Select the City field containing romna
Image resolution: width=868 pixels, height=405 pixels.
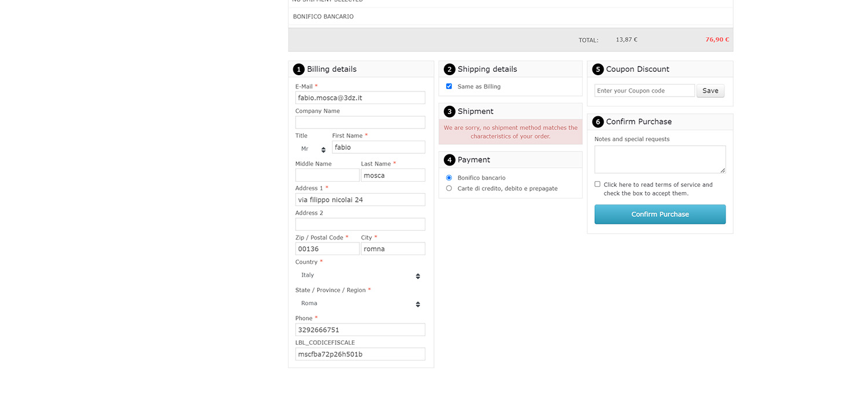point(393,249)
